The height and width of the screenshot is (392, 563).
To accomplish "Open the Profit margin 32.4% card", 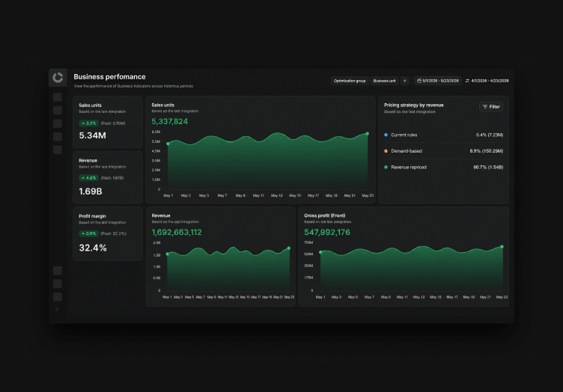I will 108,234.
